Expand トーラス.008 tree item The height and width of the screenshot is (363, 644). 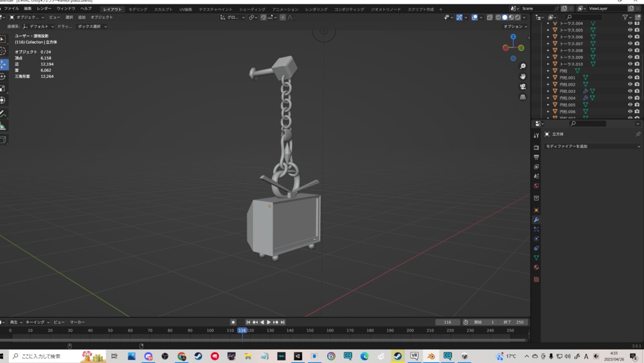[548, 50]
